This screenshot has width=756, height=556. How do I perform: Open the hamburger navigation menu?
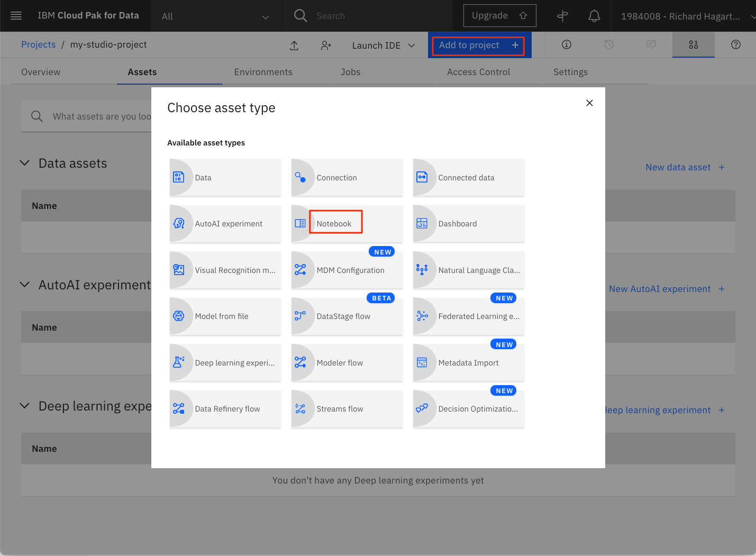click(x=16, y=16)
